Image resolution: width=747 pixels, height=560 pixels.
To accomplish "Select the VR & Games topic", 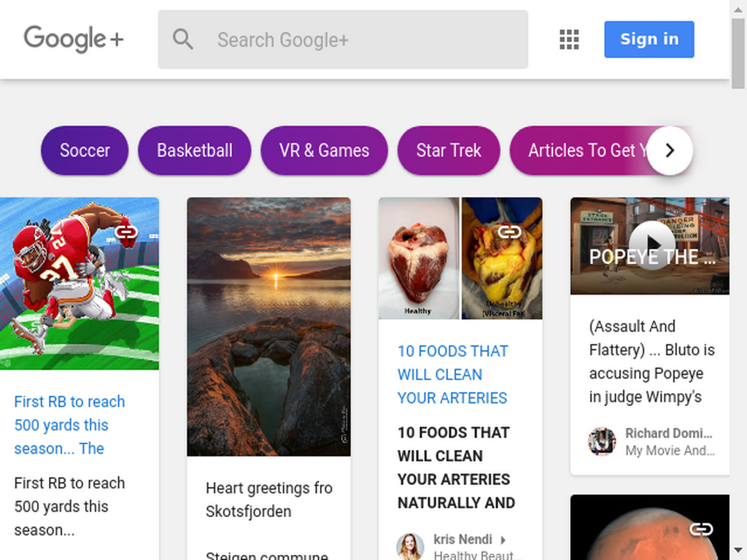I will point(324,150).
